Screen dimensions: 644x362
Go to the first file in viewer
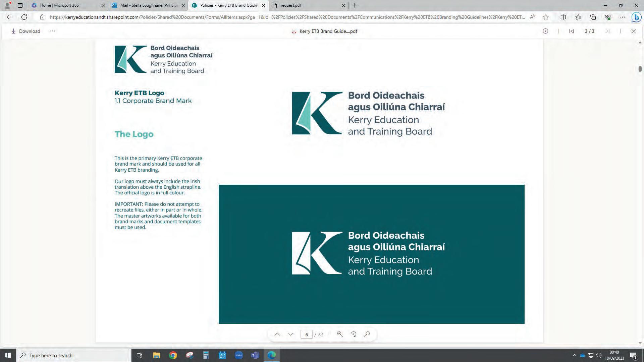pyautogui.click(x=572, y=31)
